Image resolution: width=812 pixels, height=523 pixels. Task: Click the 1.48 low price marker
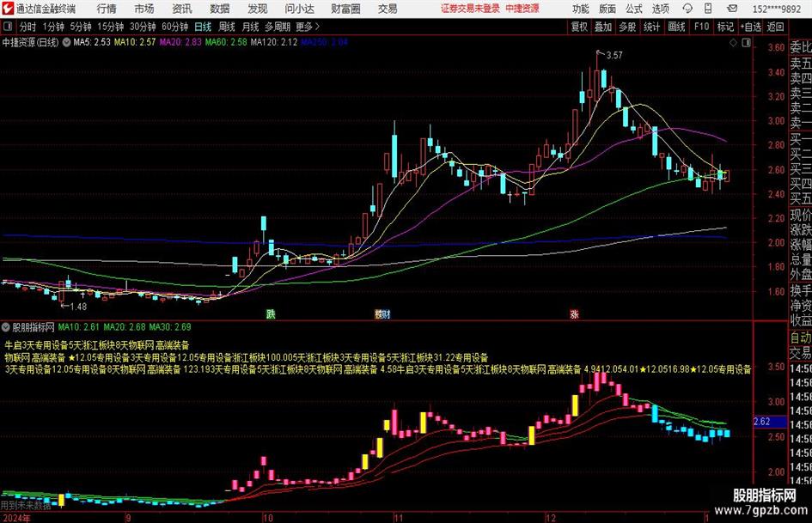click(78, 307)
